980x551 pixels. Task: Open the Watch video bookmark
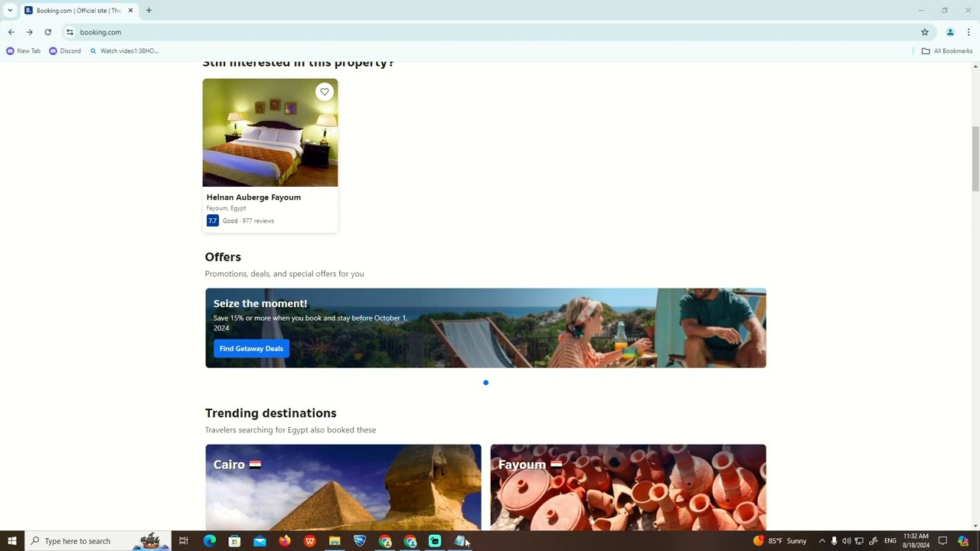click(x=124, y=51)
